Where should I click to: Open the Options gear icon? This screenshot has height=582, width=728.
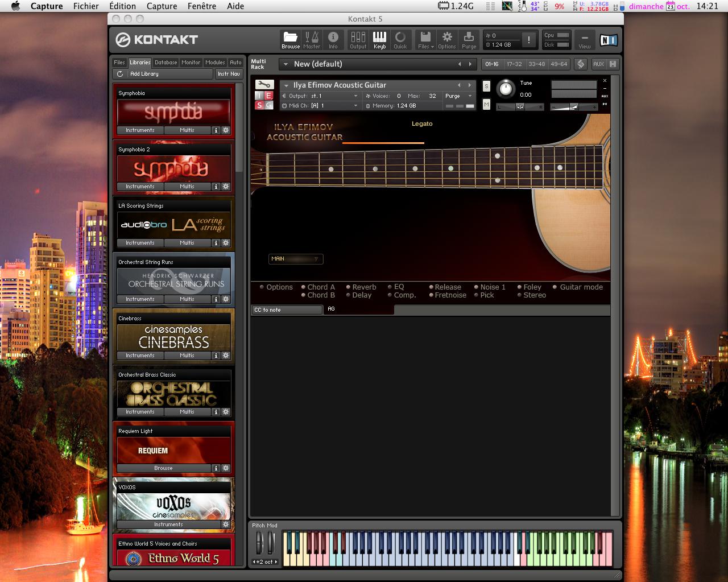pyautogui.click(x=447, y=40)
